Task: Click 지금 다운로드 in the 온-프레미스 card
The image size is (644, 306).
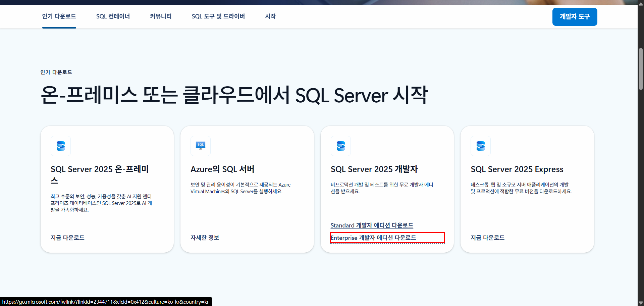Action: 67,238
